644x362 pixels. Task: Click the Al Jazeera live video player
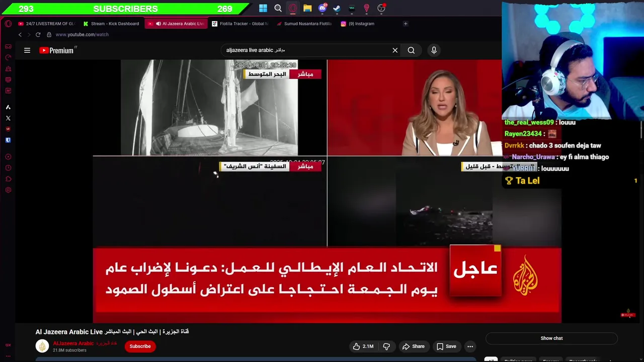(x=327, y=191)
